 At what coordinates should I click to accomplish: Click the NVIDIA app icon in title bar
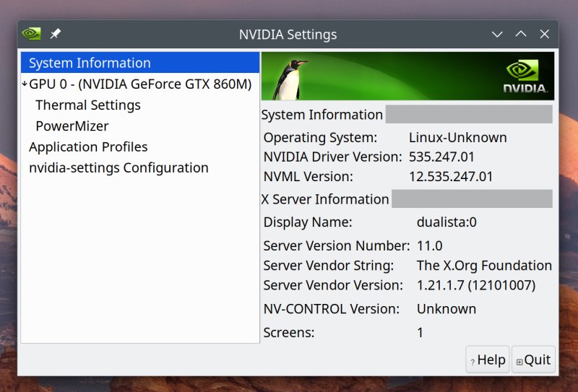[x=31, y=34]
